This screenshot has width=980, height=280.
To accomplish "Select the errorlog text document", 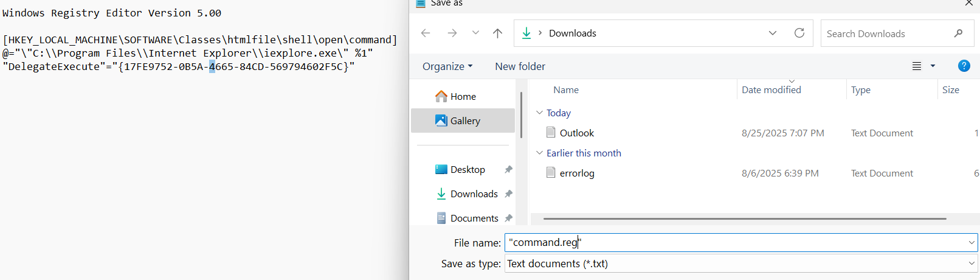I will [x=577, y=173].
